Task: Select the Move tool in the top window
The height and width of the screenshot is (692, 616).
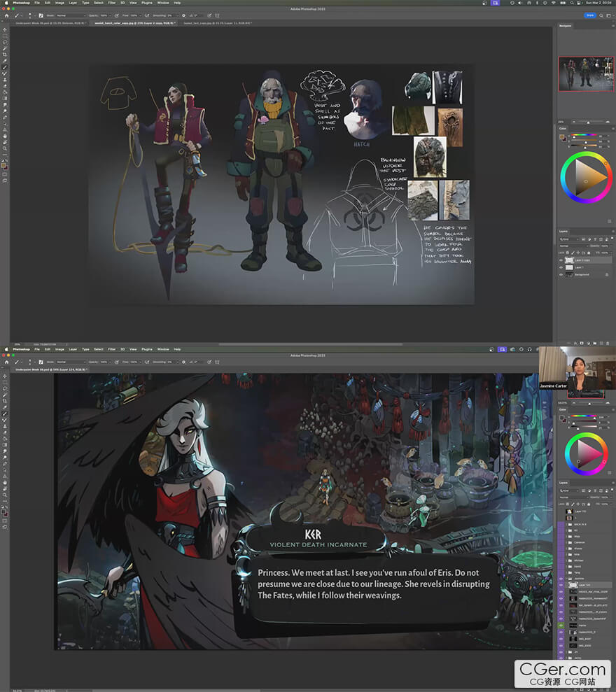Action: pyautogui.click(x=6, y=29)
